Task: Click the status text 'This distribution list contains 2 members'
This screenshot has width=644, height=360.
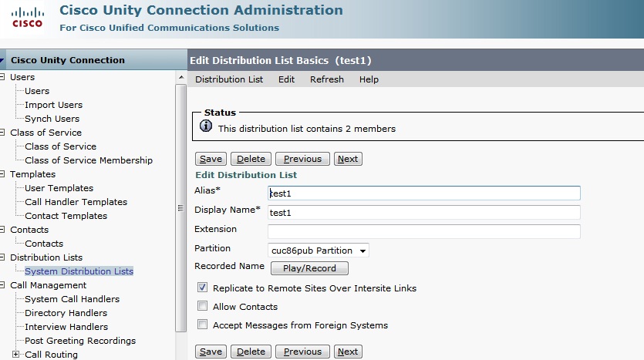Action: 306,129
